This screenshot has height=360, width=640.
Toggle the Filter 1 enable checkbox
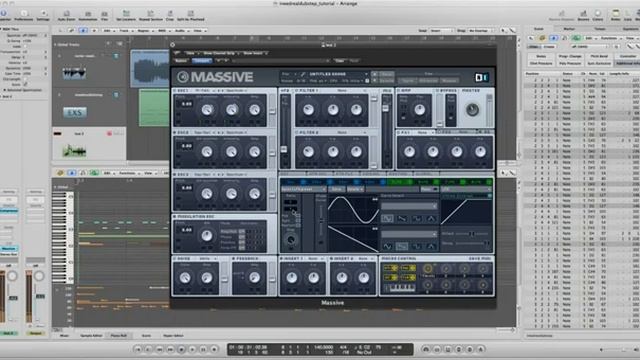[297, 91]
